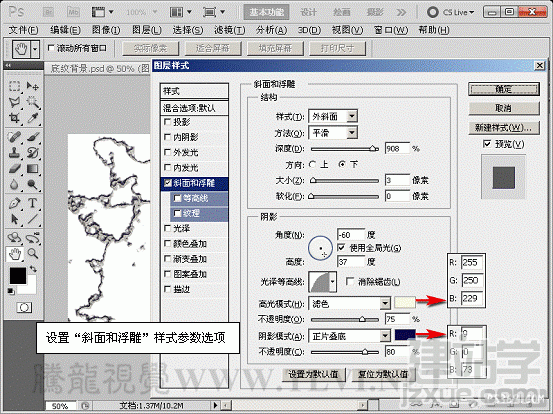553x414 pixels.
Task: Select the Zoom magnifier tool
Action: point(32,253)
